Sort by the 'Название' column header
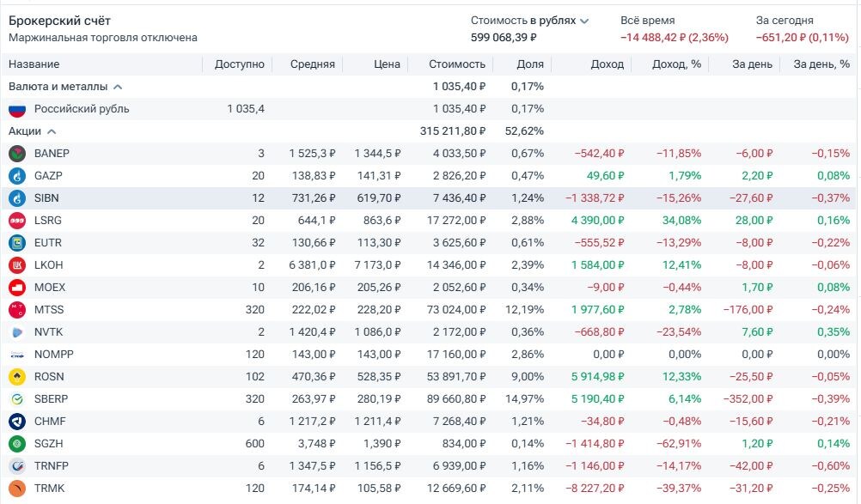Image resolution: width=861 pixels, height=504 pixels. (x=34, y=64)
